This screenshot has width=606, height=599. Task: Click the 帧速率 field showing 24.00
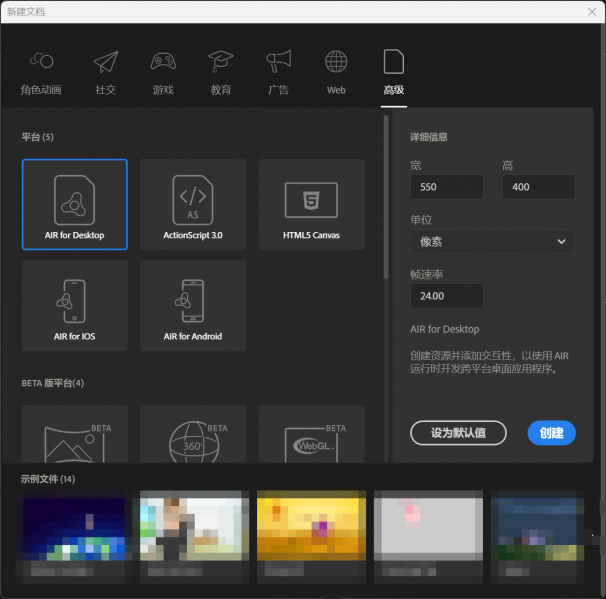(447, 296)
